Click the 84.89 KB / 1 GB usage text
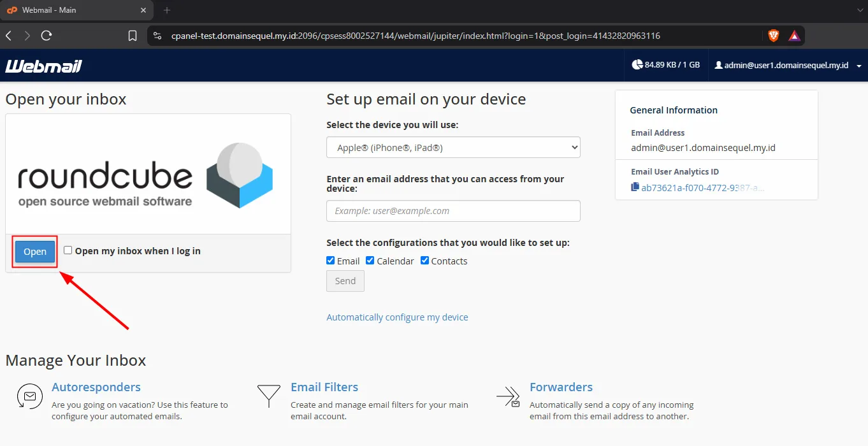Viewport: 868px width, 446px height. (672, 65)
